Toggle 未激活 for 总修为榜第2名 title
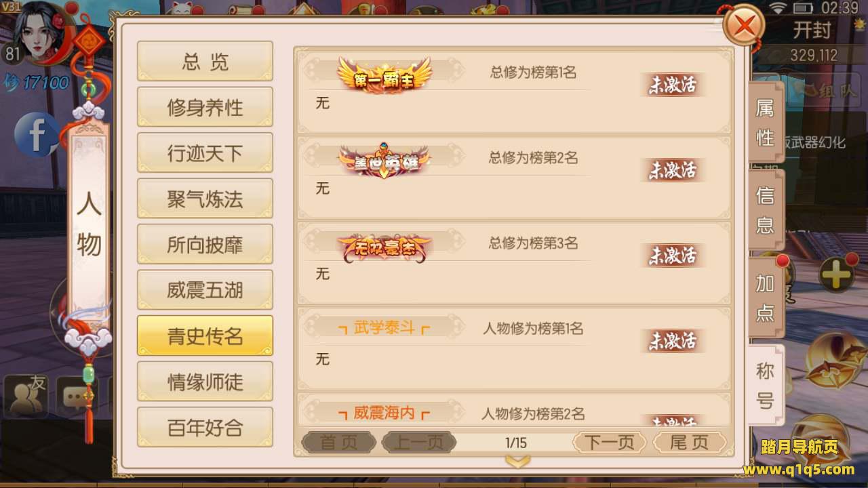The height and width of the screenshot is (488, 868). click(x=672, y=170)
